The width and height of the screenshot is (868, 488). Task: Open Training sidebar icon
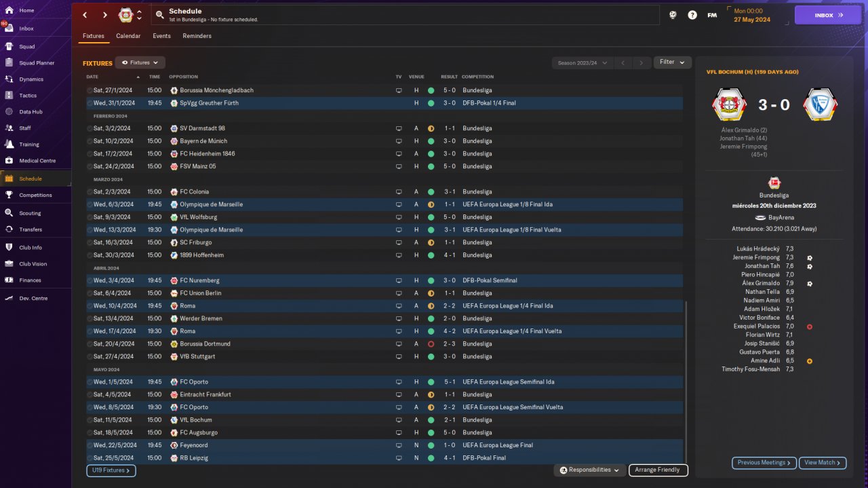(x=9, y=145)
